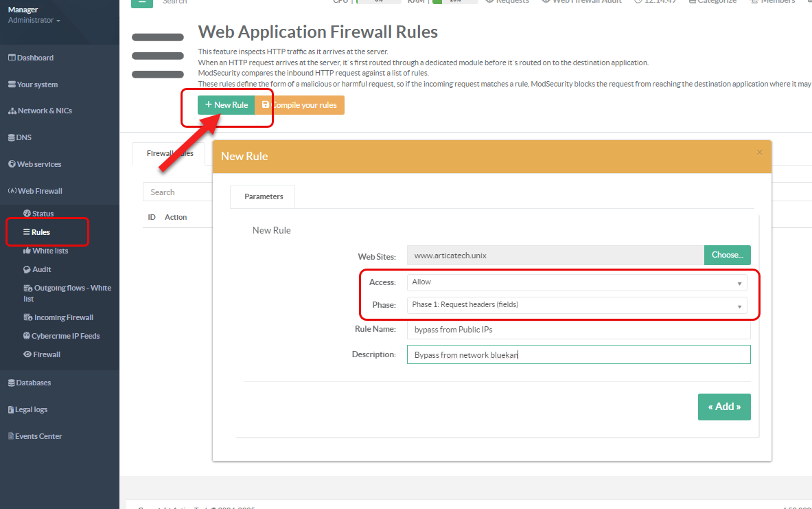The height and width of the screenshot is (509, 812).
Task: Expand the Access dropdown set to Allow
Action: click(x=577, y=282)
